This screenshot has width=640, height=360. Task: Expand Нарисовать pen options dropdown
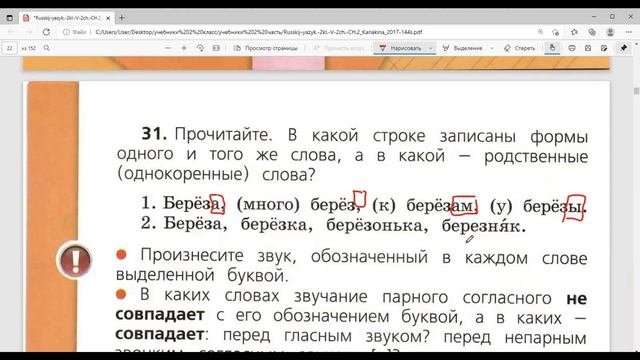click(430, 48)
